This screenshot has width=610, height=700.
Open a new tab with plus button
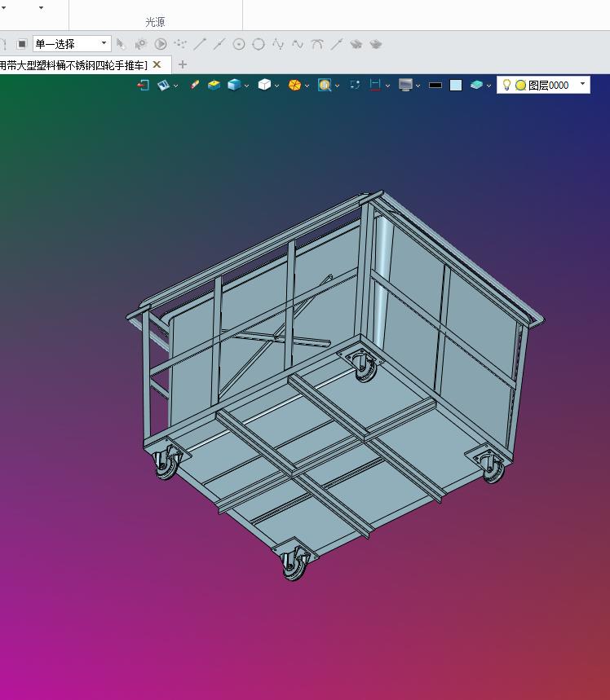pos(183,64)
